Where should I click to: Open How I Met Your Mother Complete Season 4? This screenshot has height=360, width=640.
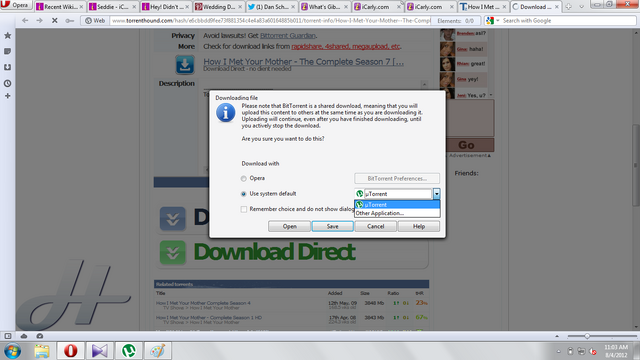pos(203,303)
